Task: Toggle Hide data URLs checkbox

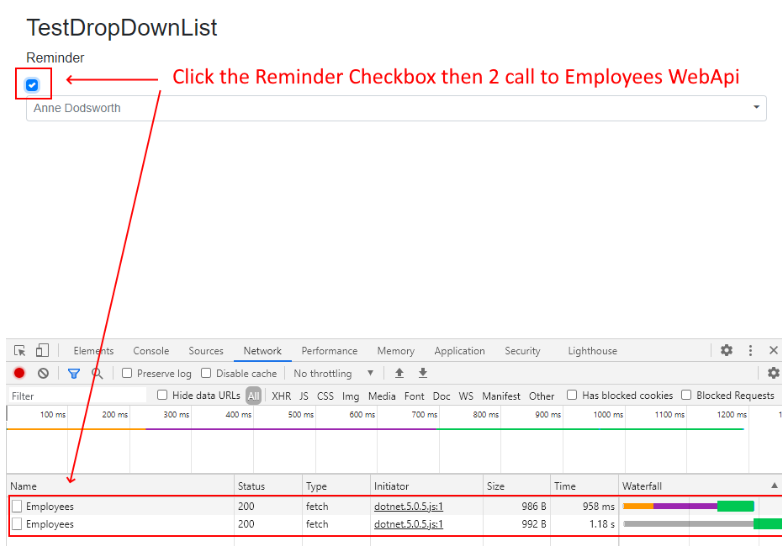Action: pyautogui.click(x=162, y=395)
